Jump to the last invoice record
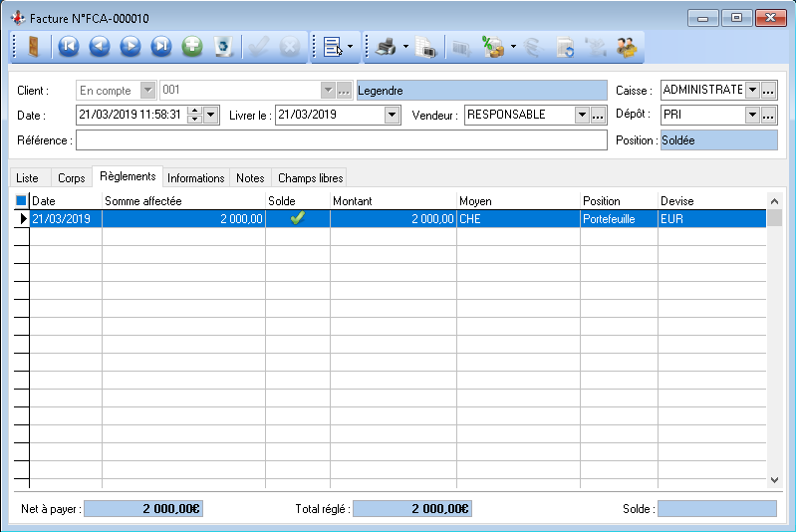Screen dimensions: 796x532 click(160, 46)
